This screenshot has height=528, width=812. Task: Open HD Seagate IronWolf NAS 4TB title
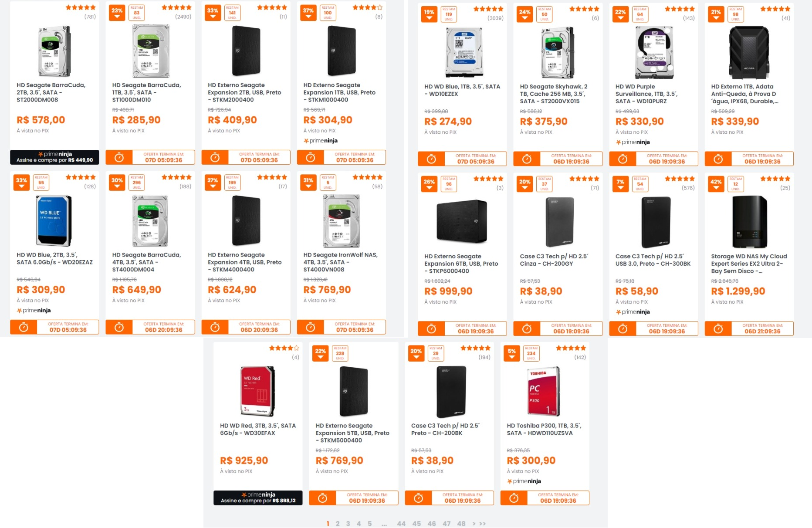341,262
